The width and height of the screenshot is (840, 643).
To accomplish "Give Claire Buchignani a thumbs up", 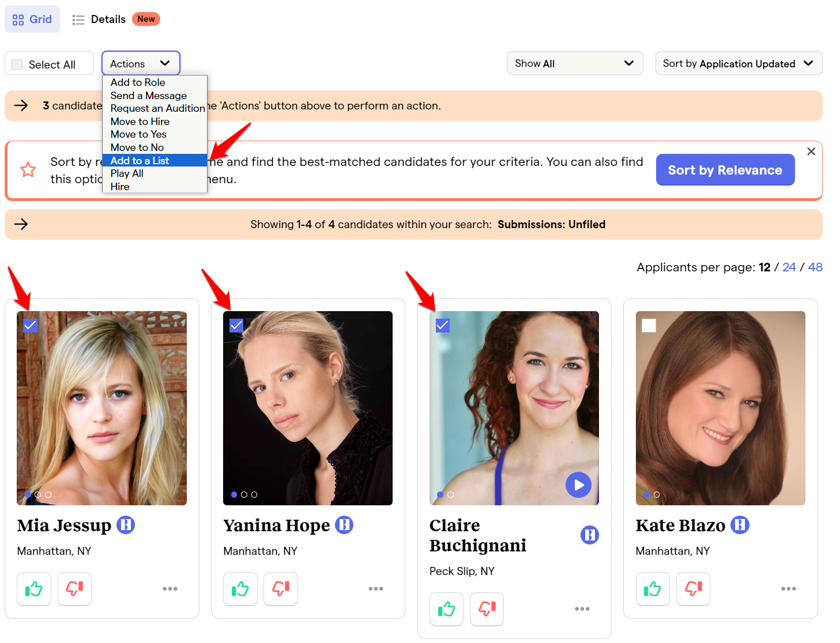I will pyautogui.click(x=447, y=609).
